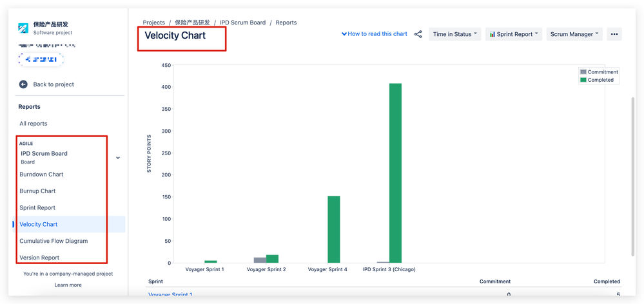Click the 保险产品研发 project name in sidebar
Image resolution: width=644 pixels, height=304 pixels.
tap(51, 24)
